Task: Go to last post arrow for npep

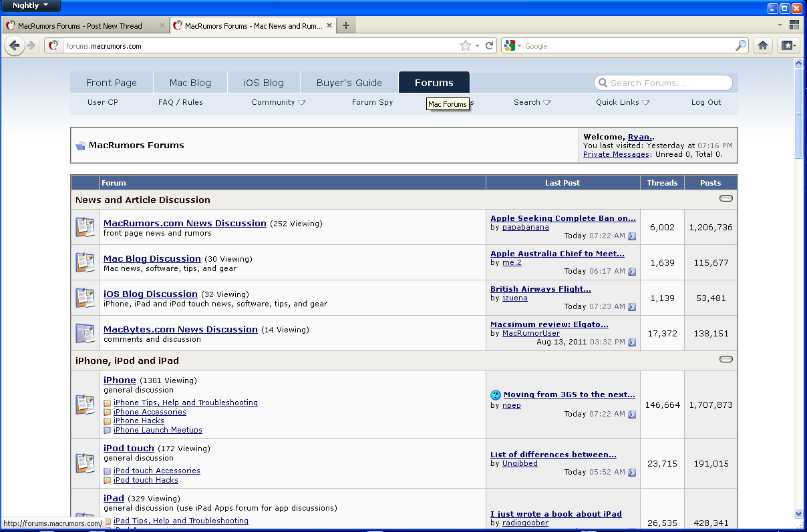Action: point(632,415)
